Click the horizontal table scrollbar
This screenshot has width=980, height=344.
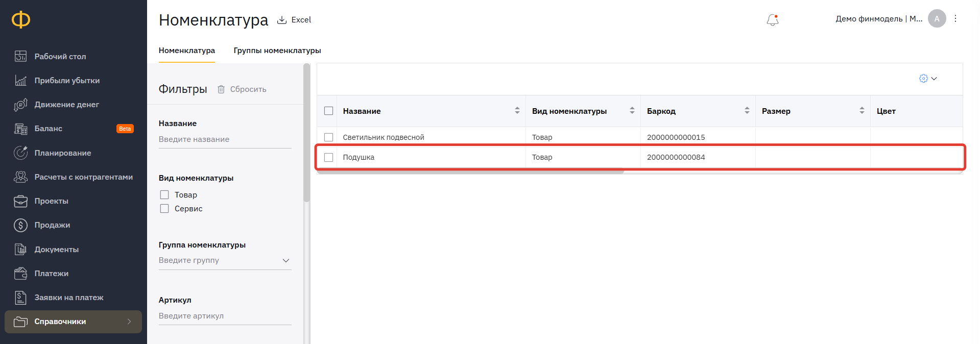[x=470, y=172]
